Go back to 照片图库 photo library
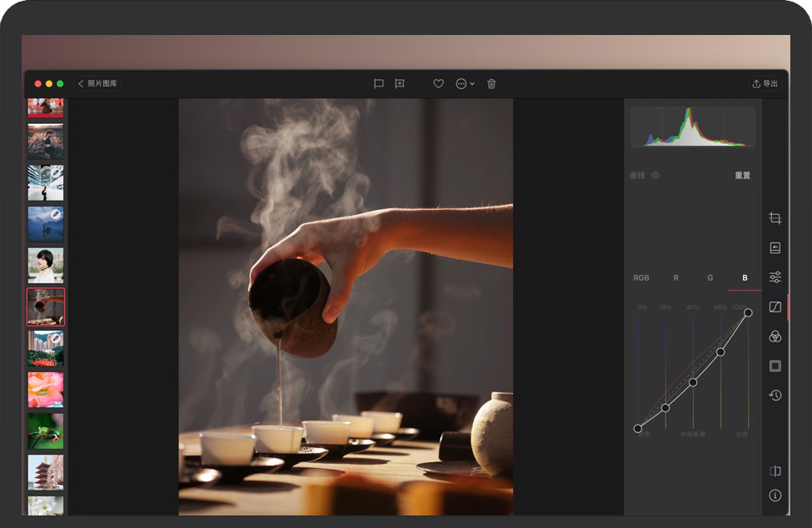Image resolution: width=812 pixels, height=528 pixels. [x=98, y=84]
